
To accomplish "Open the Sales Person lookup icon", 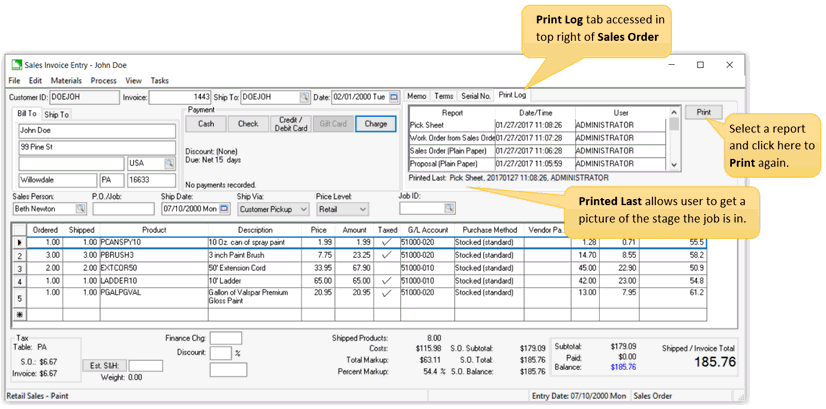I will 80,209.
